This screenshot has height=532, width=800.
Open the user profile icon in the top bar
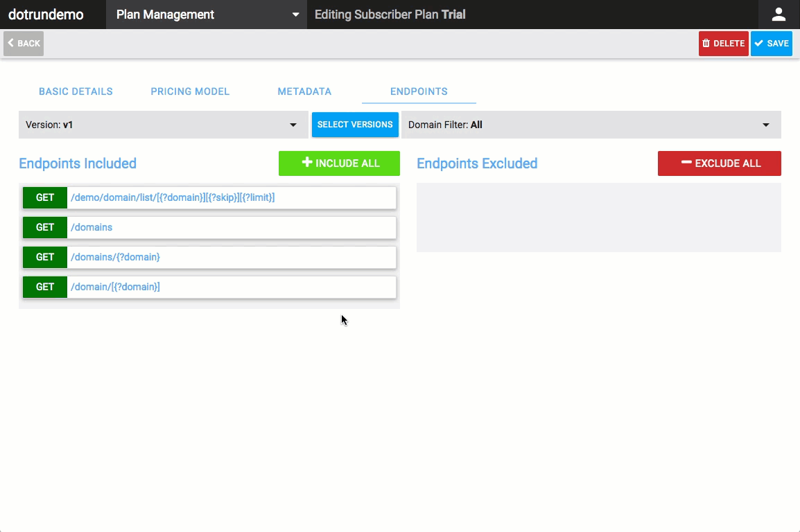pos(779,14)
